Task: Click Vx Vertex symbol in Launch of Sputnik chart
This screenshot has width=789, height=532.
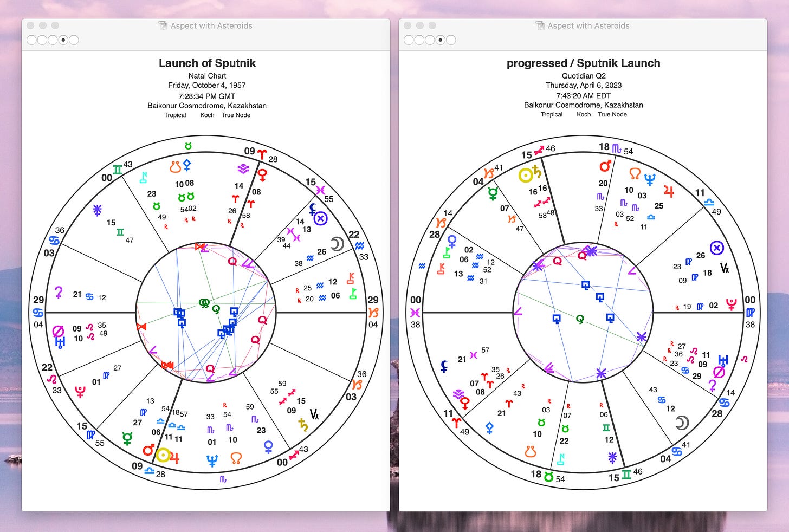Action: [x=314, y=415]
